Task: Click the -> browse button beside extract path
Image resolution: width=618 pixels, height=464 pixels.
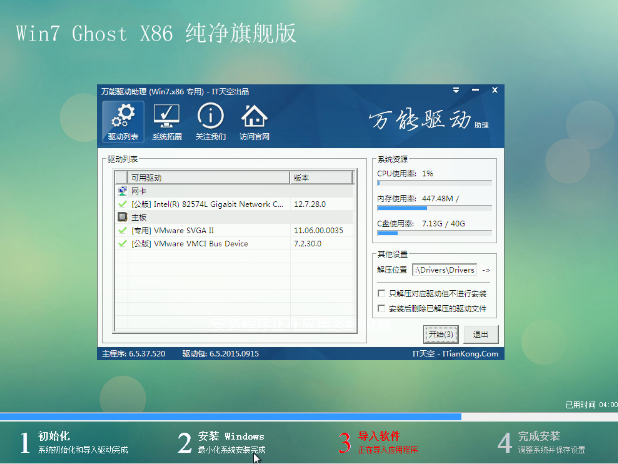Action: point(486,270)
